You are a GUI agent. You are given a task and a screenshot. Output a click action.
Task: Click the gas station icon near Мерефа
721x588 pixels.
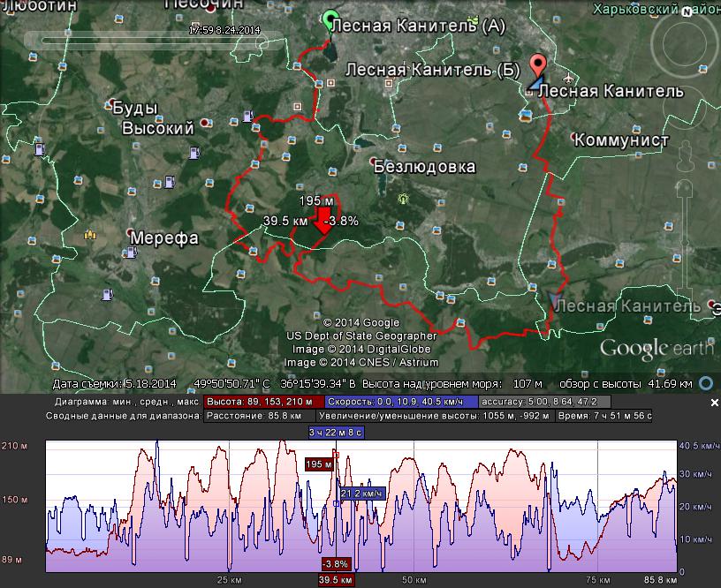point(132,253)
